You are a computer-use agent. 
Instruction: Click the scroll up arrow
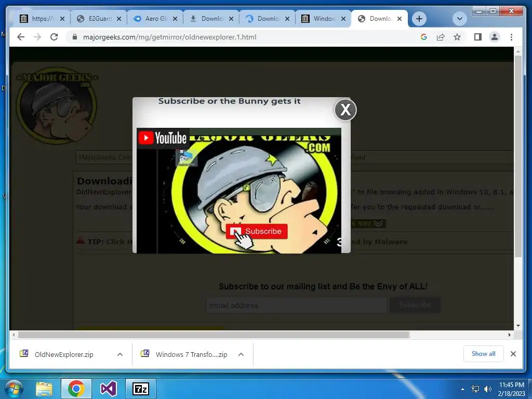pyautogui.click(x=518, y=51)
